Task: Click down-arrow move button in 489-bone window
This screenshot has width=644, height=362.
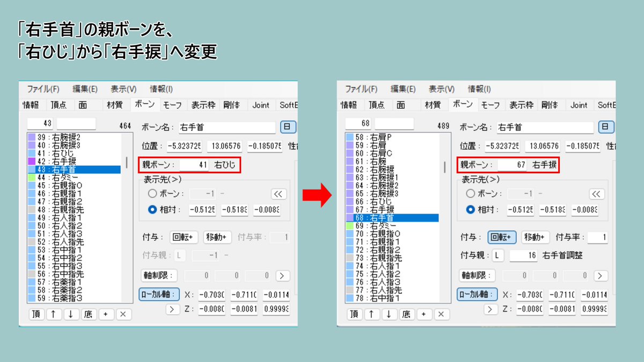Action: (x=389, y=314)
